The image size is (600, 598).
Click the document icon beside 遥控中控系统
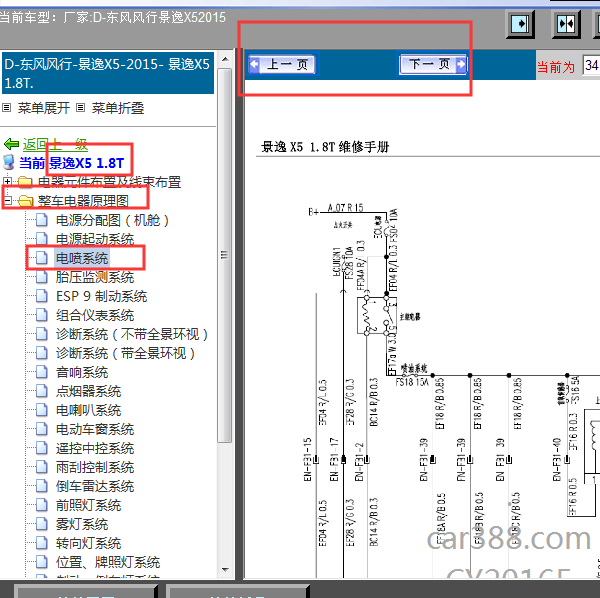click(x=42, y=448)
